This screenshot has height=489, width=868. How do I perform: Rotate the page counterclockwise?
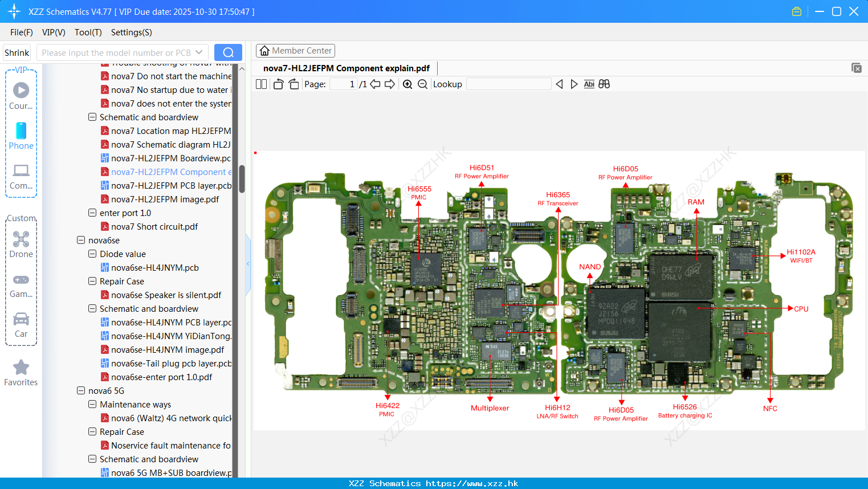278,84
